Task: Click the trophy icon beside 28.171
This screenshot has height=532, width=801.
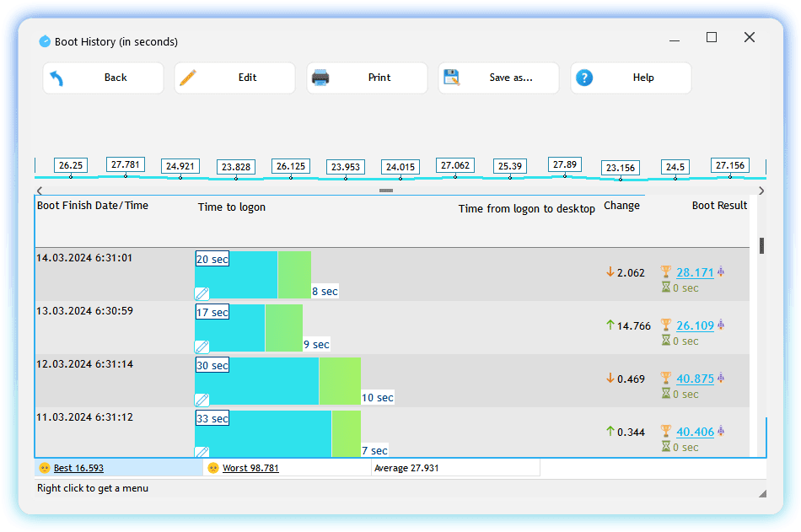Action: pyautogui.click(x=666, y=272)
